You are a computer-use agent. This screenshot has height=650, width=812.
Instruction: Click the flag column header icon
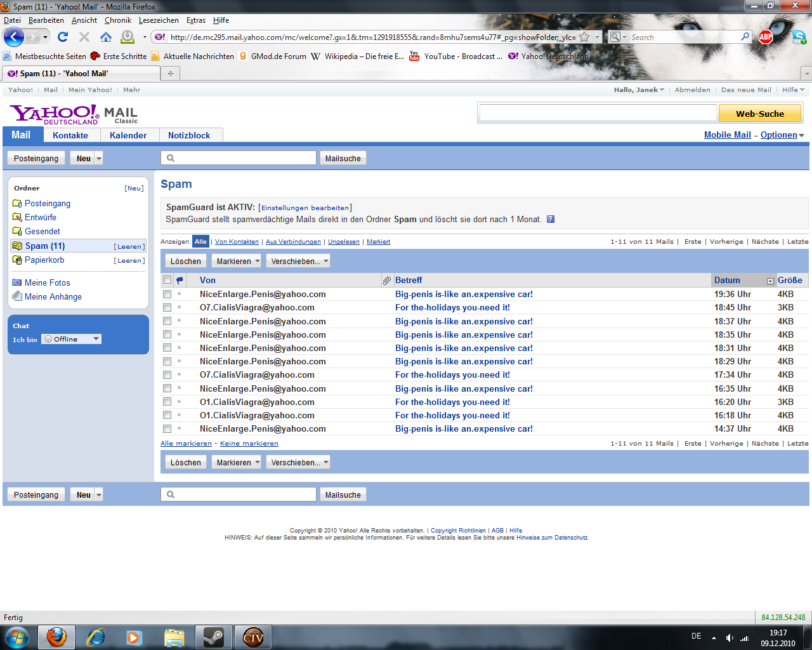click(x=180, y=280)
